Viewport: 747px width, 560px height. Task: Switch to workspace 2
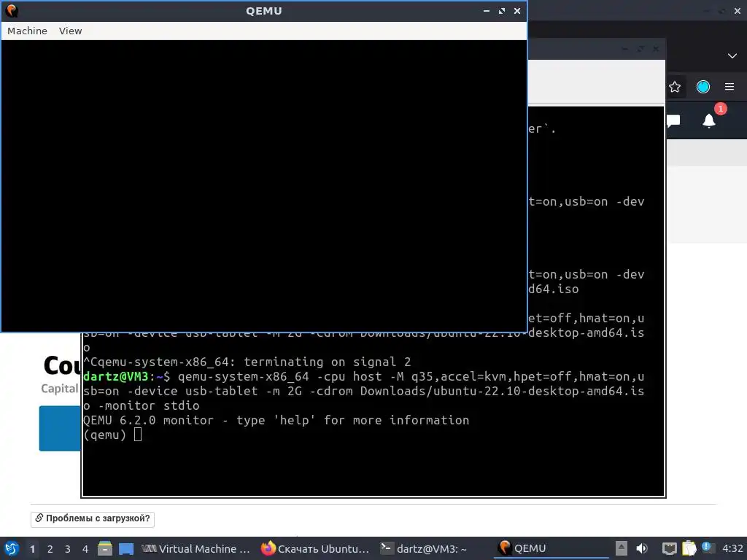coord(50,549)
